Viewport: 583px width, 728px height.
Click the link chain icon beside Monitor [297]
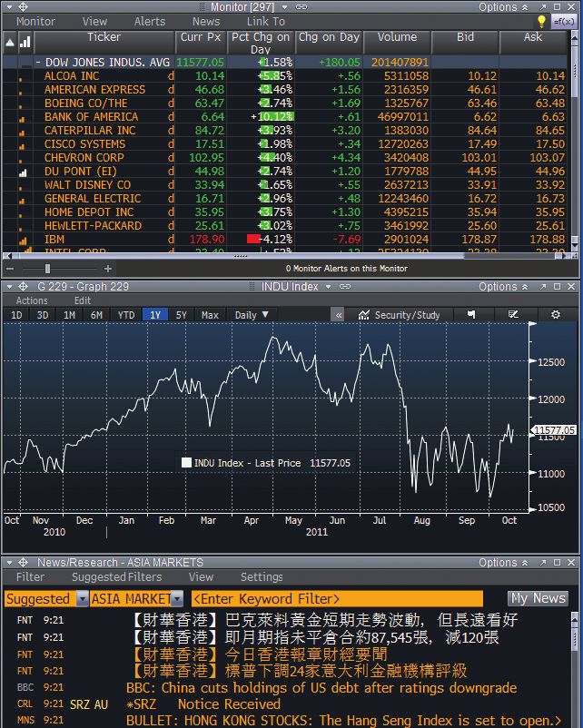coord(301,7)
